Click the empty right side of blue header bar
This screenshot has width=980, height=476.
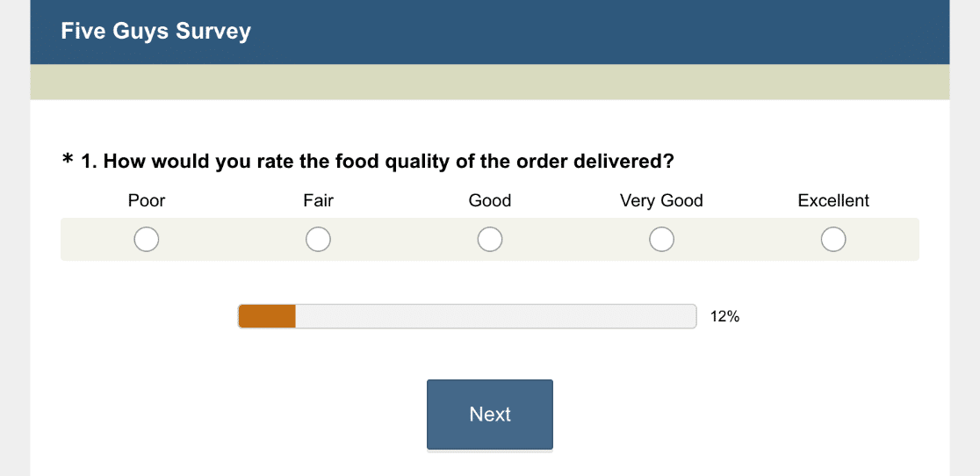(x=703, y=32)
